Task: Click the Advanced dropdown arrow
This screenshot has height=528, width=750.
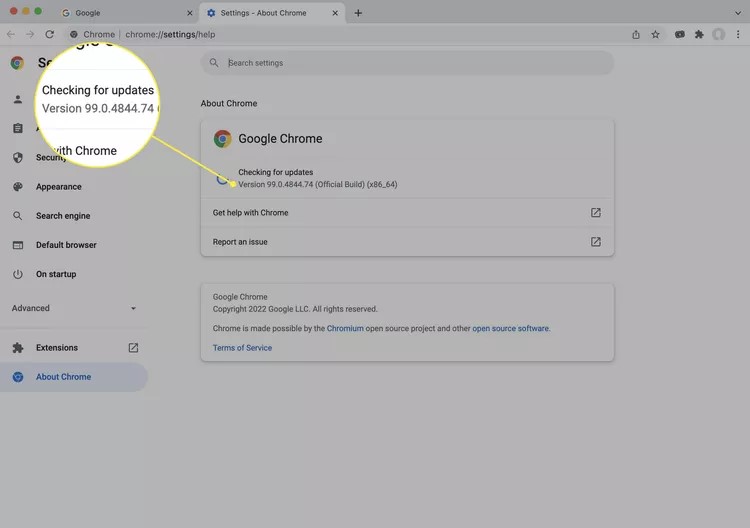Action: (133, 308)
